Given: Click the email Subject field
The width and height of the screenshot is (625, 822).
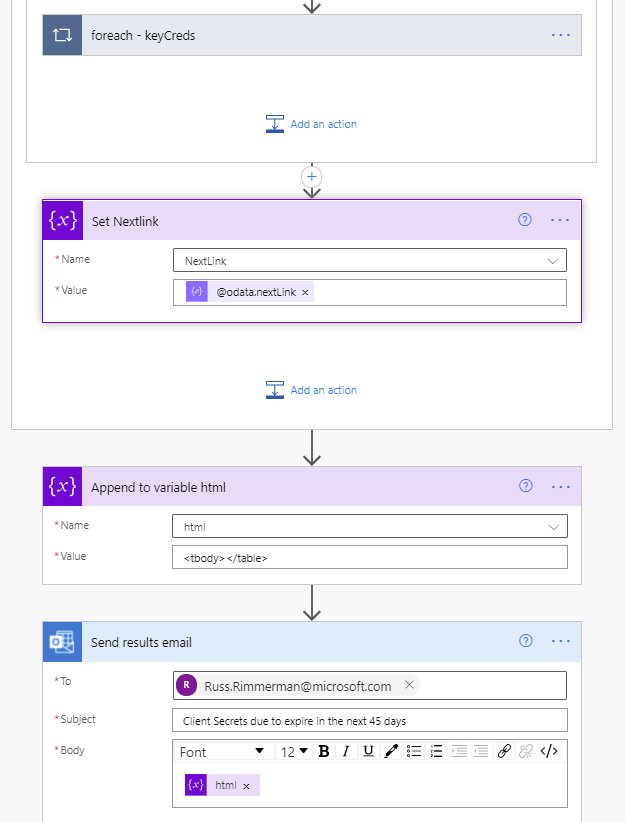Looking at the screenshot, I should pos(369,720).
